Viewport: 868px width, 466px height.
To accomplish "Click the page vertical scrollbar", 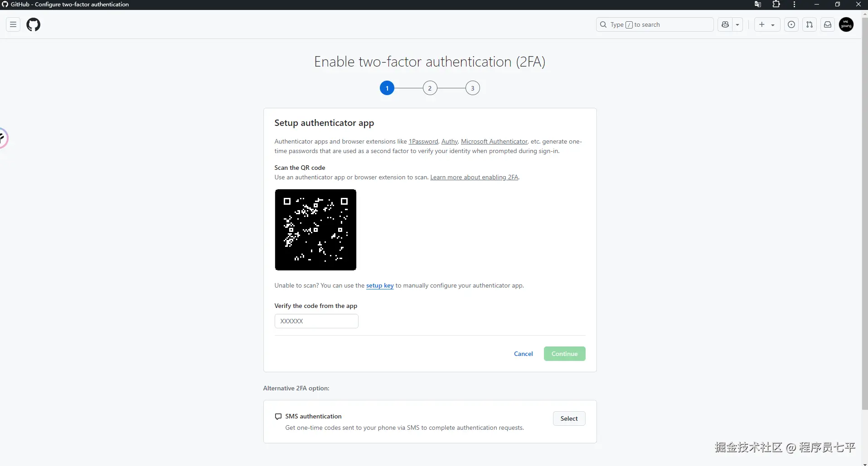I will pos(865,213).
